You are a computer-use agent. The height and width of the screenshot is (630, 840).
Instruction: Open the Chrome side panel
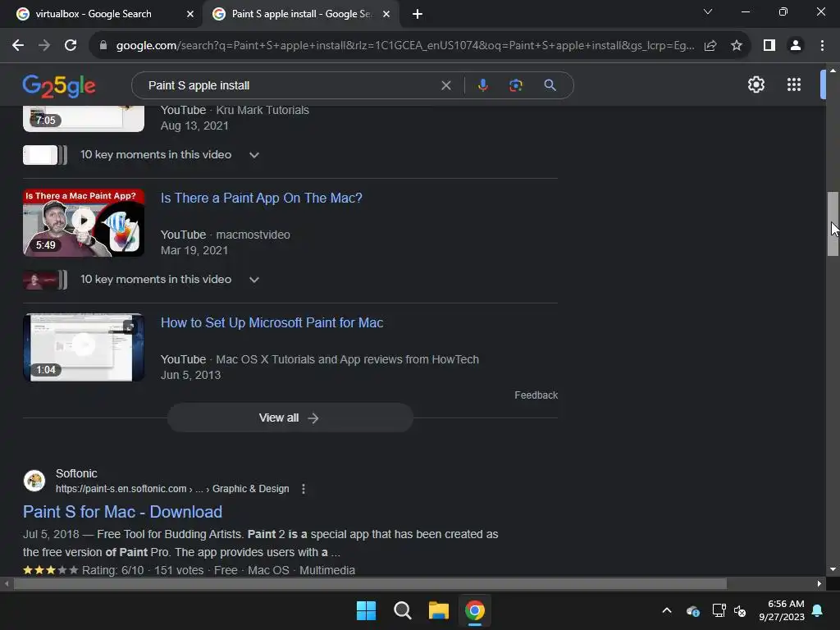tap(769, 46)
